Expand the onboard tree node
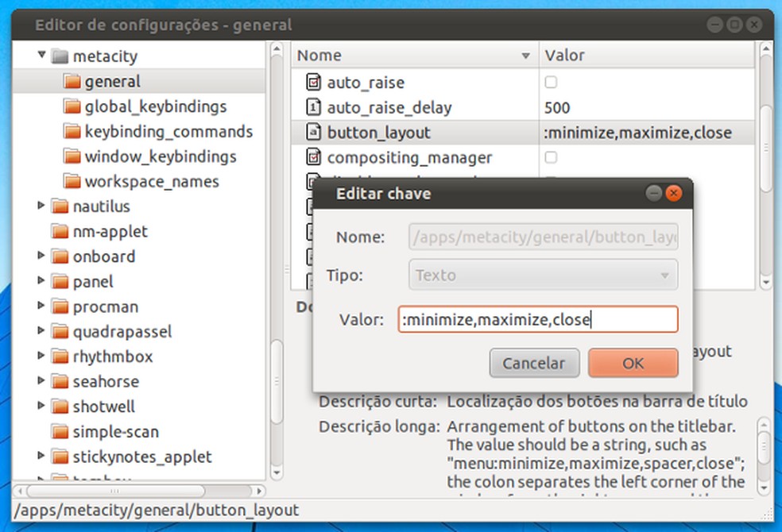782x532 pixels. [41, 255]
